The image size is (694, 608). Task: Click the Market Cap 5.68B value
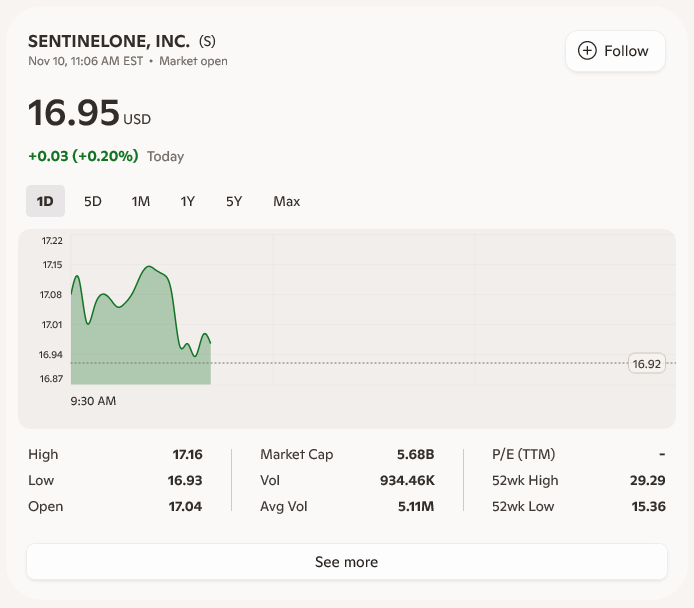click(416, 454)
